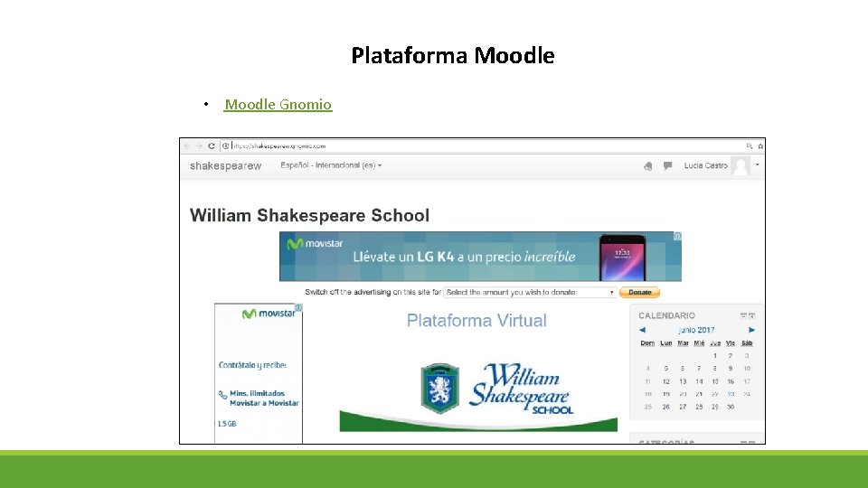
Task: Click the Lucia Castro user name
Action: (x=706, y=165)
